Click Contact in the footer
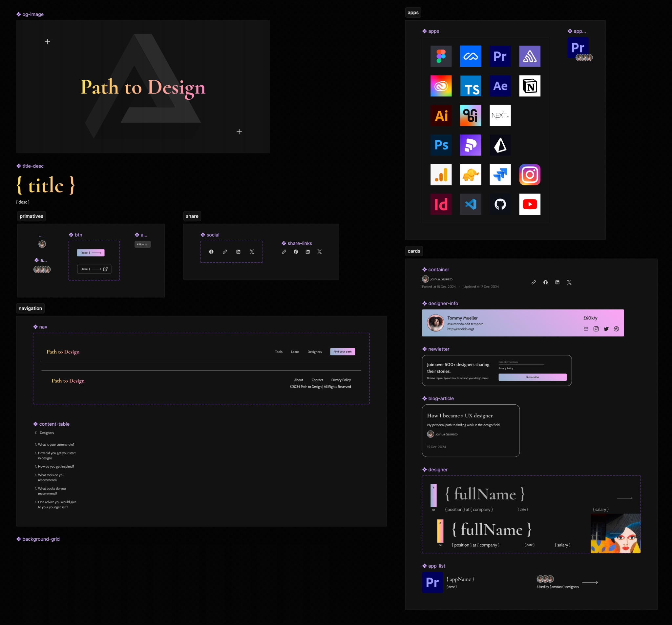Image resolution: width=672 pixels, height=625 pixels. point(317,380)
